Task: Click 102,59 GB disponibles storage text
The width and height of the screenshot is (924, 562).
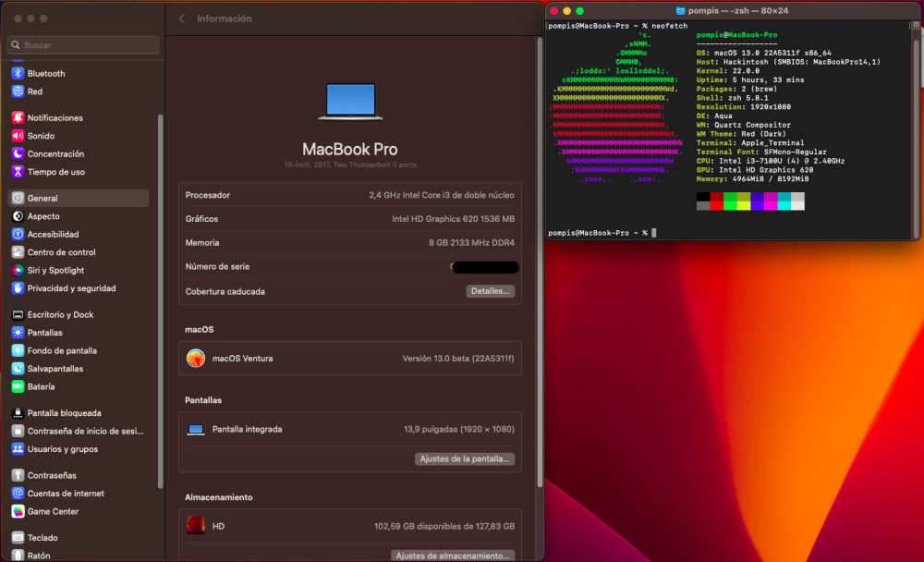Action: click(x=444, y=526)
